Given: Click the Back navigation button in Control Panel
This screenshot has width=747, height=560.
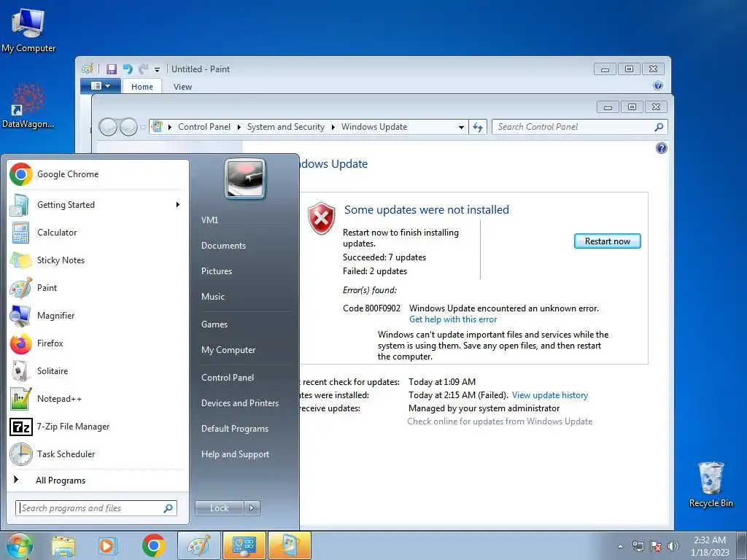Looking at the screenshot, I should (108, 127).
